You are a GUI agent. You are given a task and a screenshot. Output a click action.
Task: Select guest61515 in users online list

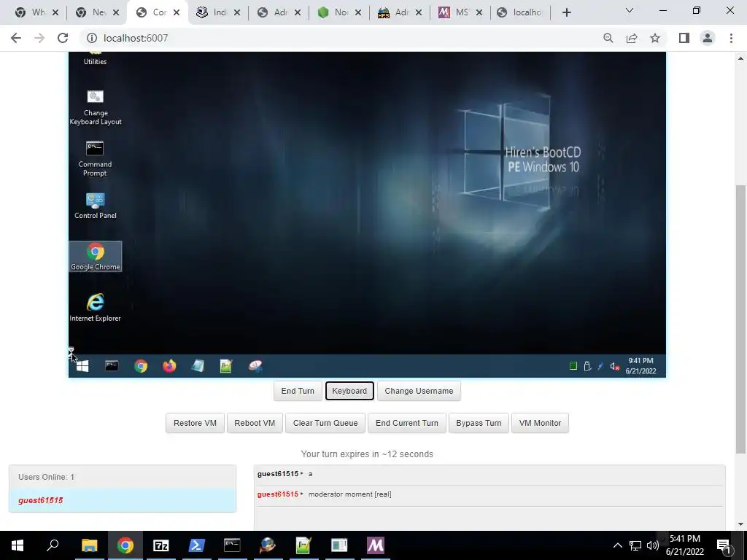[x=123, y=500]
